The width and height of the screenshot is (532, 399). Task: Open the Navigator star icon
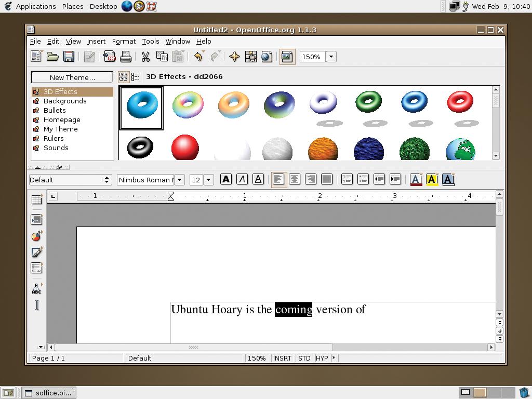tap(234, 56)
